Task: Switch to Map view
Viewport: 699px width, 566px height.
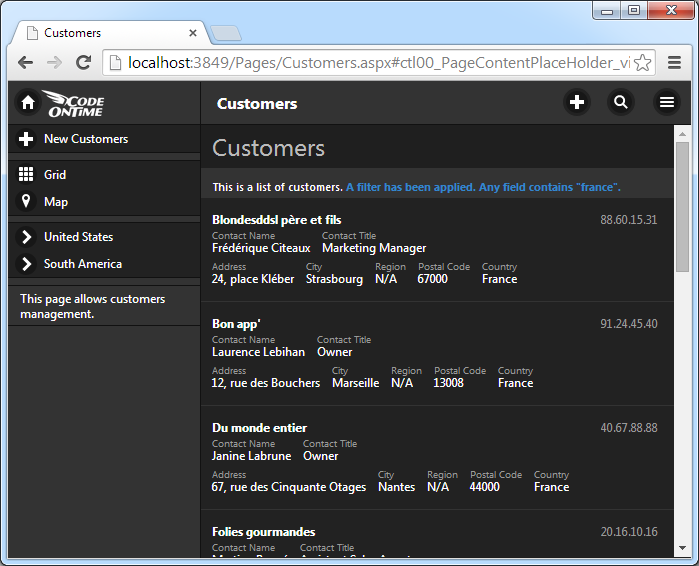Action: tap(55, 202)
